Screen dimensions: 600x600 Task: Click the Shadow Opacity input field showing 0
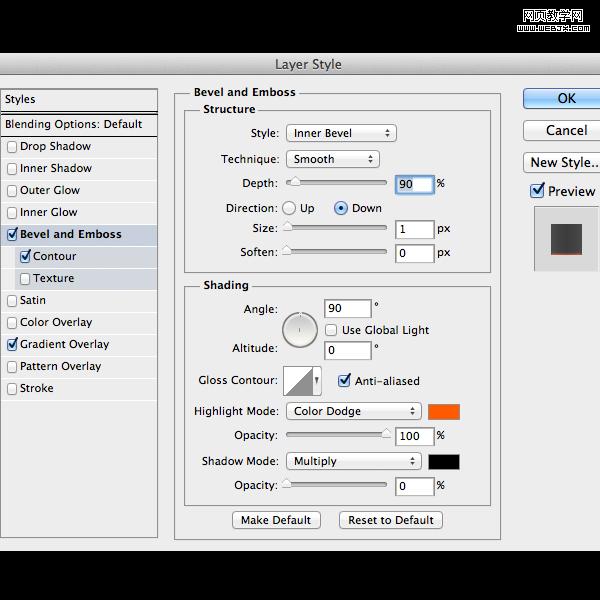pyautogui.click(x=415, y=486)
